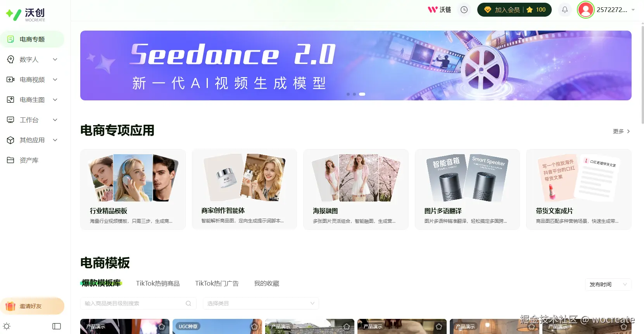Click the WoCreate logo
The image size is (644, 334).
pos(26,14)
